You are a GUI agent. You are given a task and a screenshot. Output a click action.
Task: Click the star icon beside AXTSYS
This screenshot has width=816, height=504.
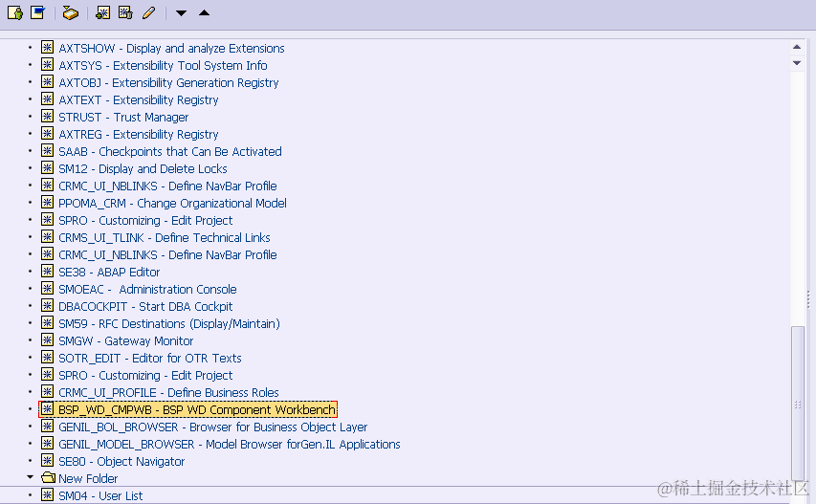coord(48,65)
